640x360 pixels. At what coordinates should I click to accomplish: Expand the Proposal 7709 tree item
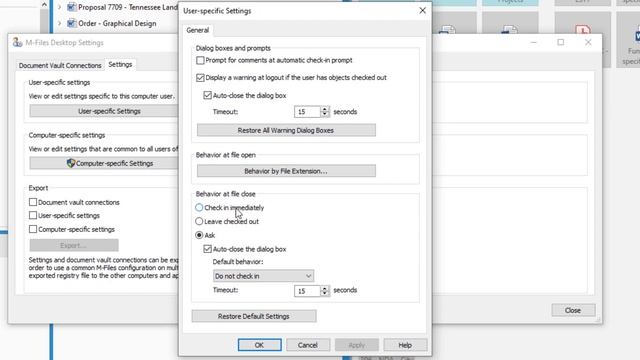click(59, 7)
